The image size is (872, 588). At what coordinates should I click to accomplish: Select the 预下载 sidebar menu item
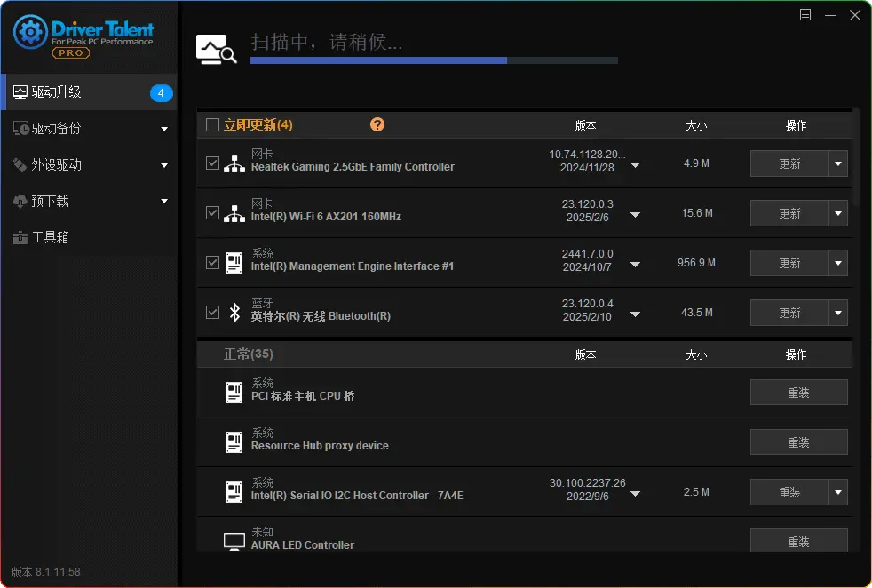click(x=89, y=202)
